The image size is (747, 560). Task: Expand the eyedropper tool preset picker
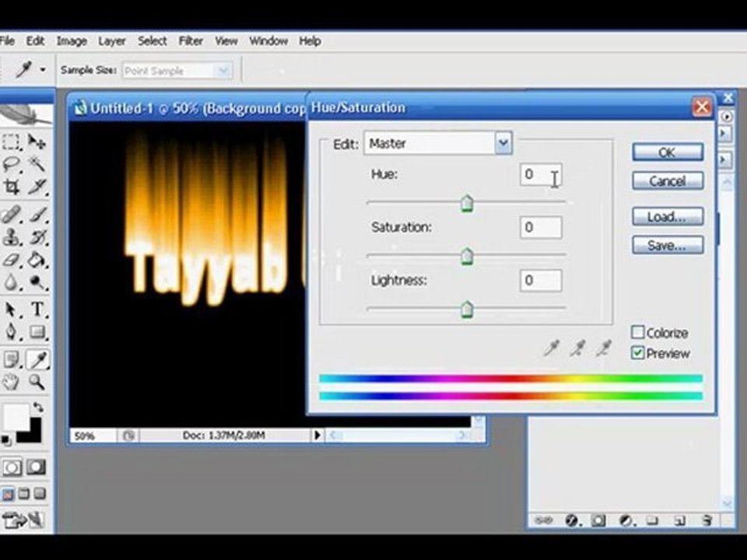(42, 71)
